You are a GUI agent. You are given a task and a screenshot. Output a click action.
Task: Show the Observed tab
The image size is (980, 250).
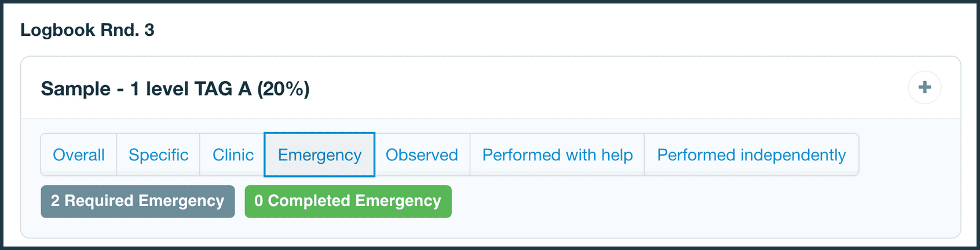tap(422, 155)
